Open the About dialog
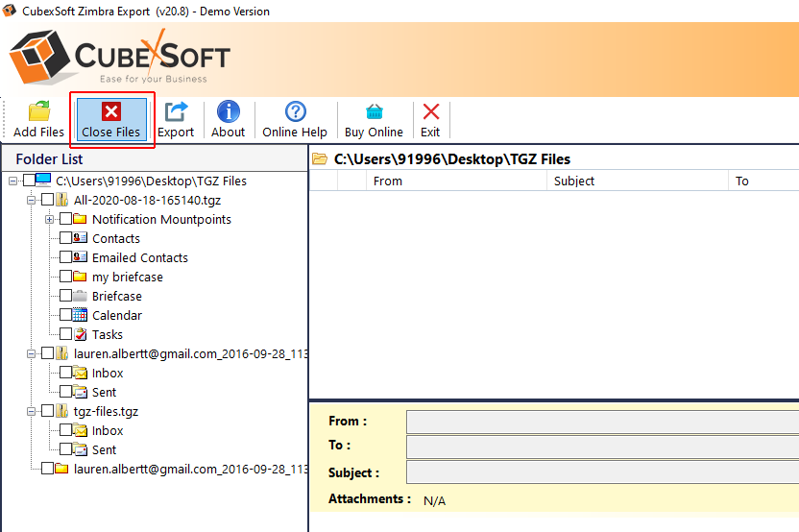 click(x=228, y=120)
